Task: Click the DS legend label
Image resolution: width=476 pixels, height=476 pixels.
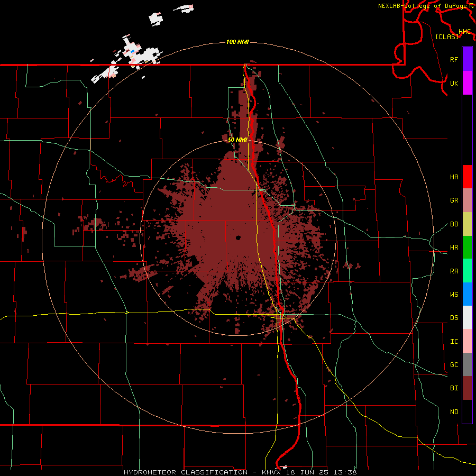Action: (x=454, y=318)
